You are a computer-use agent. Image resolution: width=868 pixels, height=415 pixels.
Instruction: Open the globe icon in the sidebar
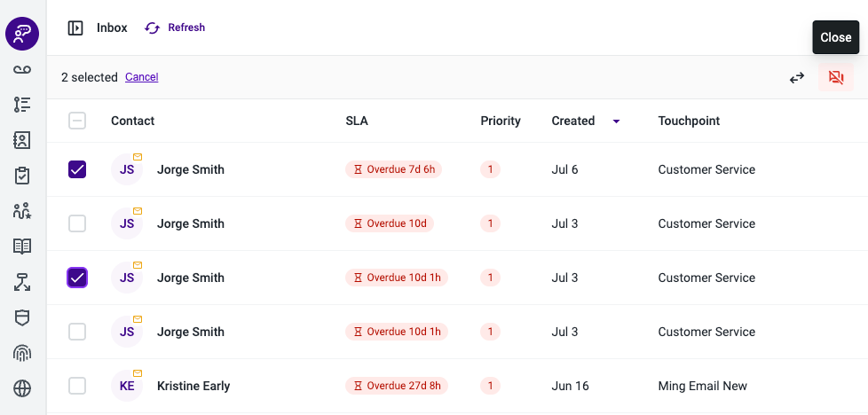tap(22, 388)
